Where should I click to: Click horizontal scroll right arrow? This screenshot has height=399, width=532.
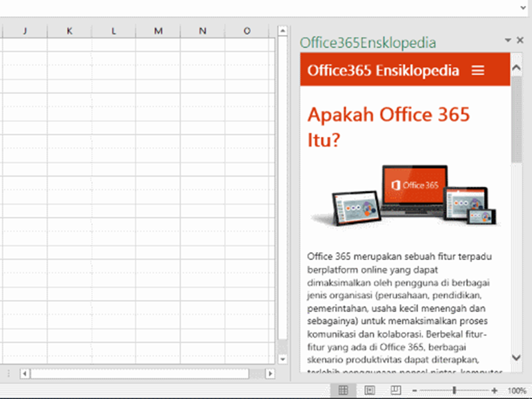270,374
